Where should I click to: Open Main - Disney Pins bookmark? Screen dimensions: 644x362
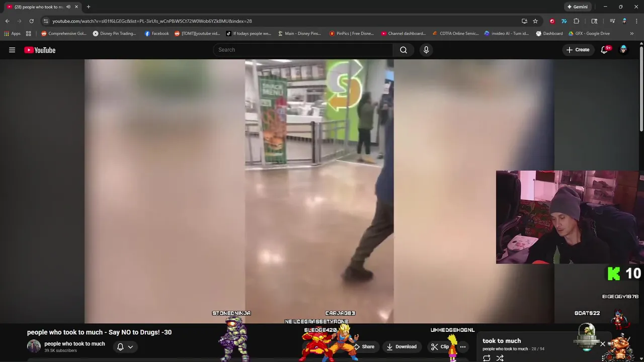(x=299, y=34)
